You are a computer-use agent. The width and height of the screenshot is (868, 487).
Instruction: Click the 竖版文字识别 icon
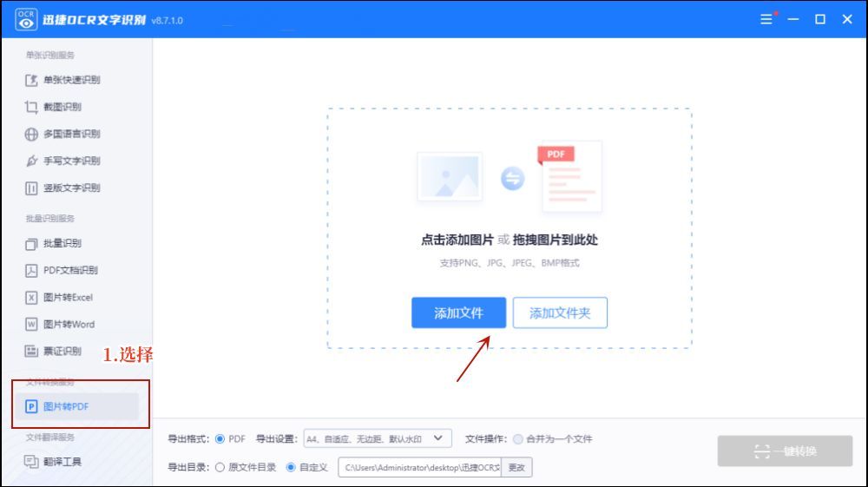click(31, 188)
